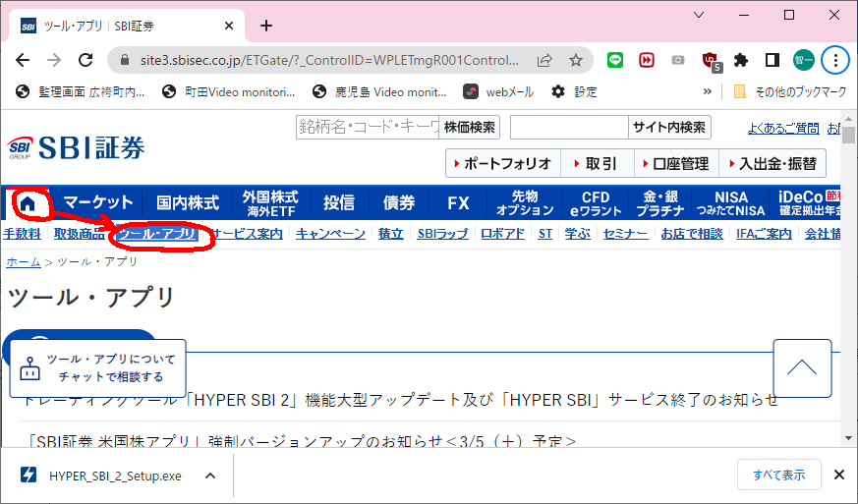Open the browser side panel icon
858x504 pixels.
point(772,60)
